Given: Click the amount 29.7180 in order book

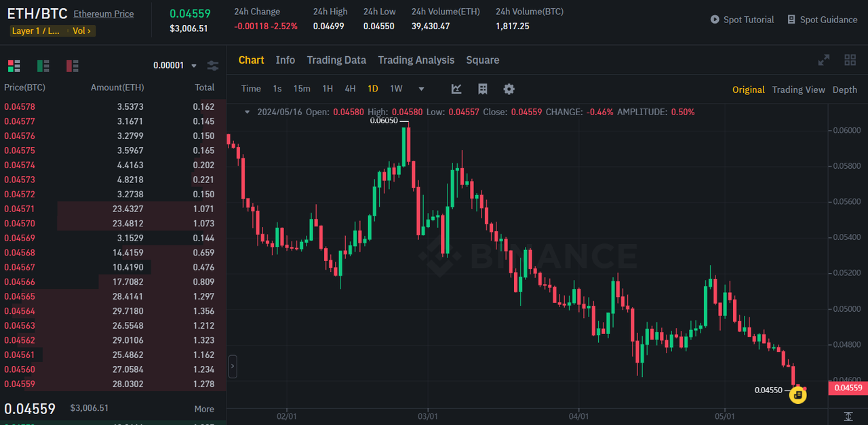Looking at the screenshot, I should pyautogui.click(x=128, y=310).
